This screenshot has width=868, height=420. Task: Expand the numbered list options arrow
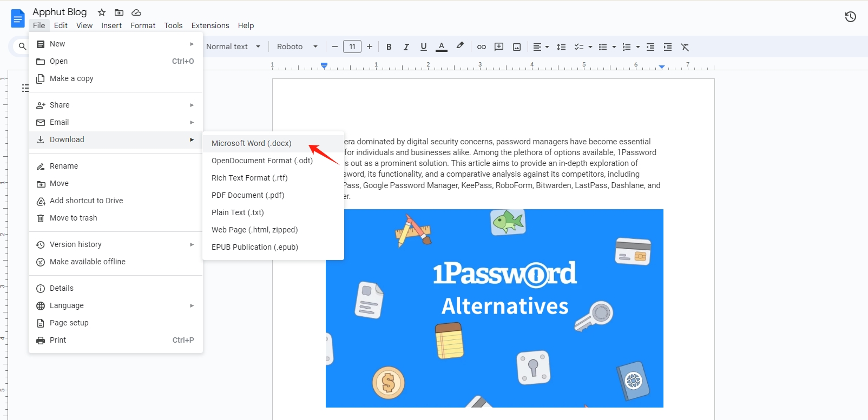pos(638,47)
